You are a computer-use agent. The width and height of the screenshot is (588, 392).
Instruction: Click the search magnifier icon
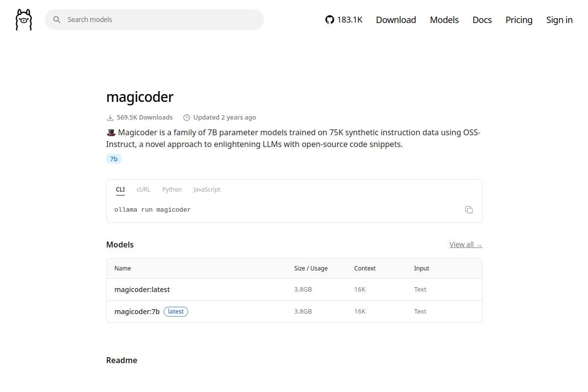[x=57, y=20]
